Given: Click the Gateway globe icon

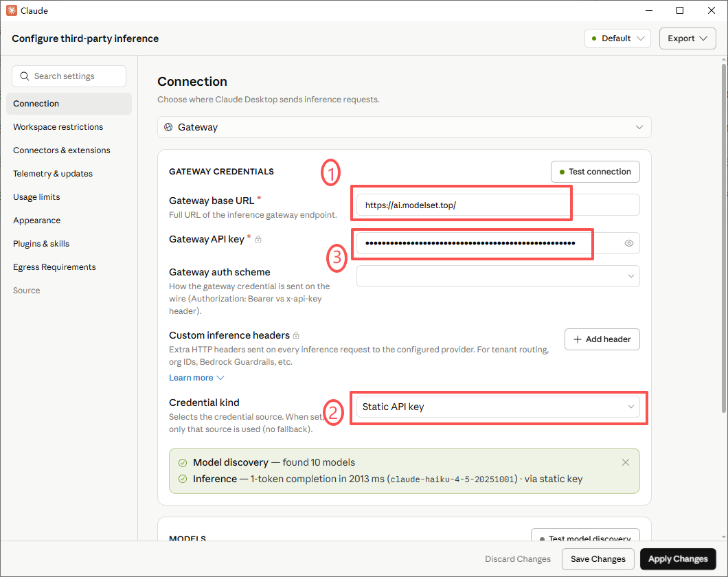Looking at the screenshot, I should tap(168, 127).
